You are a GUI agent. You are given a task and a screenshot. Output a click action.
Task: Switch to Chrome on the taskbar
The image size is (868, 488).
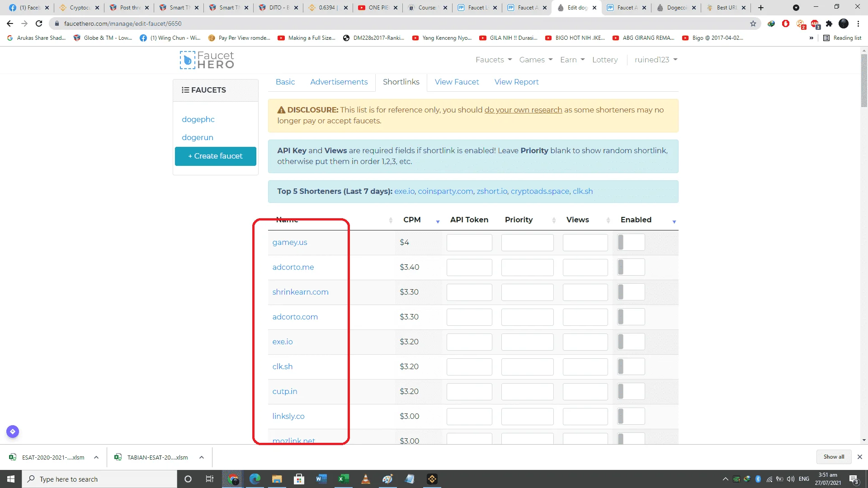coord(233,479)
